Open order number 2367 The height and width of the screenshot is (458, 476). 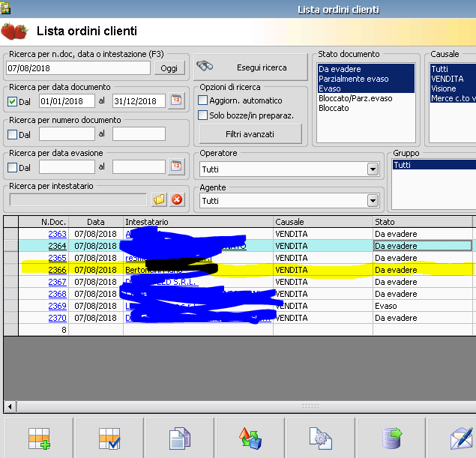pyautogui.click(x=57, y=282)
